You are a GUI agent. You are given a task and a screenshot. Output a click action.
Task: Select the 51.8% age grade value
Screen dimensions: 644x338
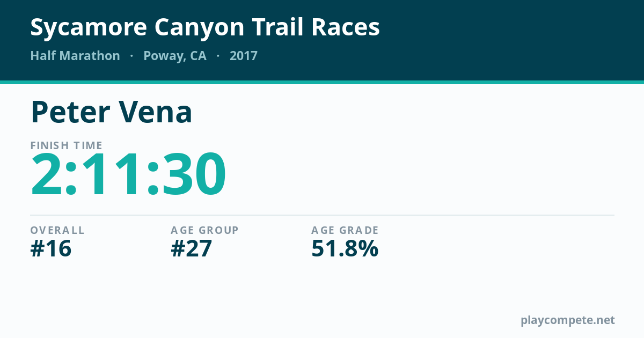point(345,249)
